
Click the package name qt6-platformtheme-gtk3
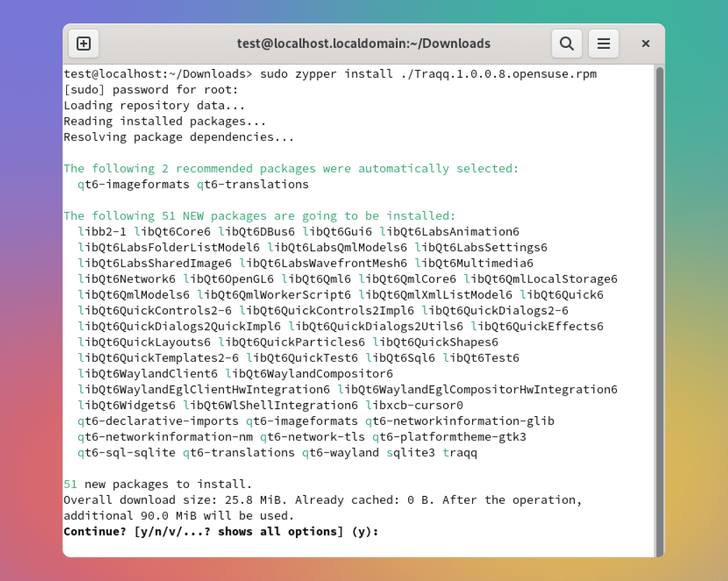(x=450, y=437)
